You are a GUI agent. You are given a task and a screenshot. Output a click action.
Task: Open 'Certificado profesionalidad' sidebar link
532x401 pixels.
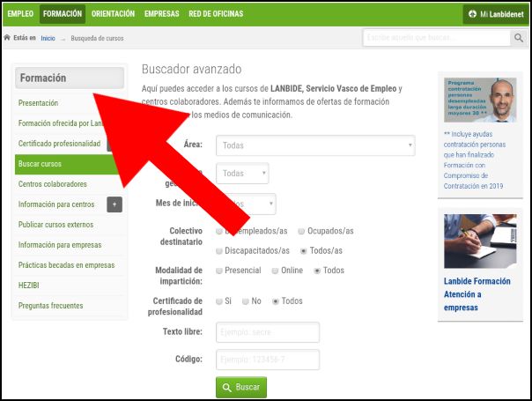pyautogui.click(x=59, y=144)
